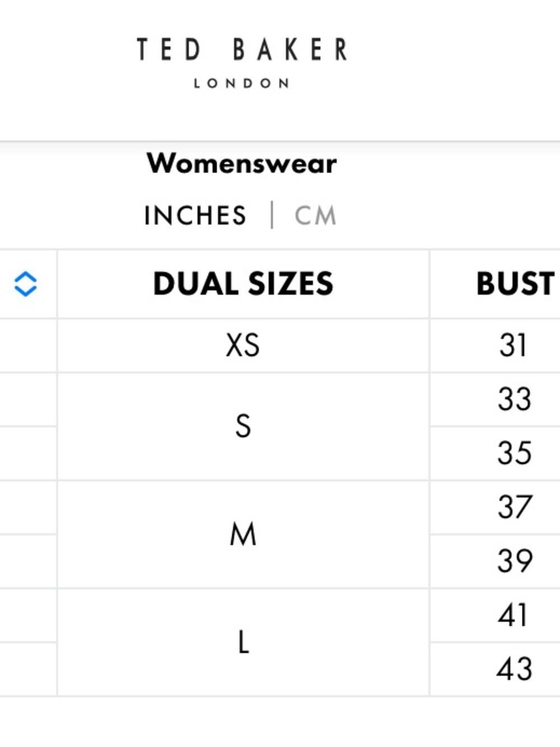Click bust measurement 39
The height and width of the screenshot is (747, 560).
point(515,560)
